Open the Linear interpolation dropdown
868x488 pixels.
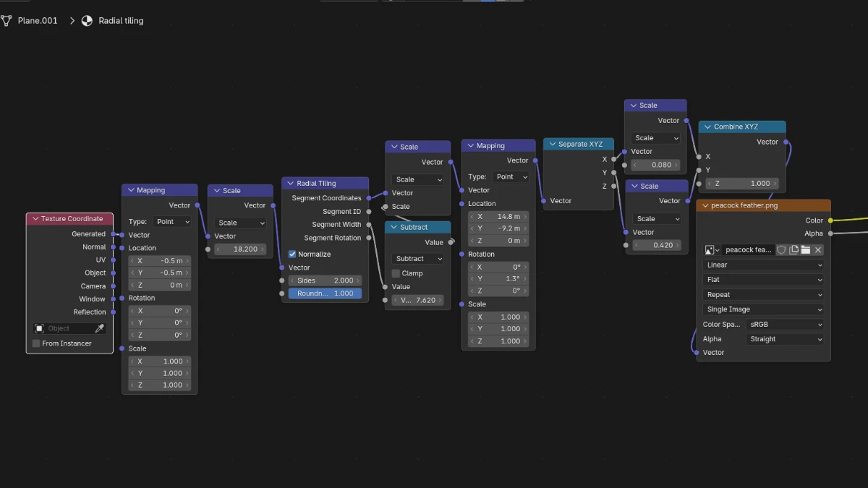coord(763,265)
